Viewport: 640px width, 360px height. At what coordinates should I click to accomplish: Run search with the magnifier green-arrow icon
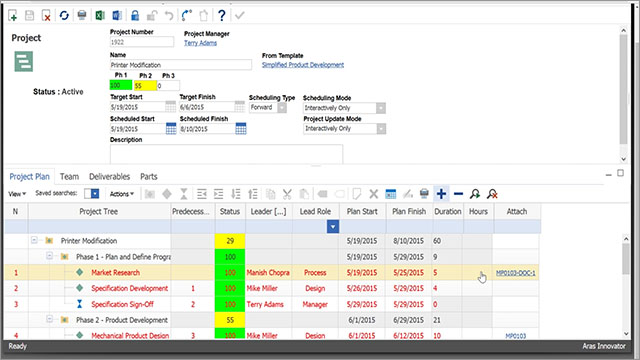pyautogui.click(x=475, y=194)
